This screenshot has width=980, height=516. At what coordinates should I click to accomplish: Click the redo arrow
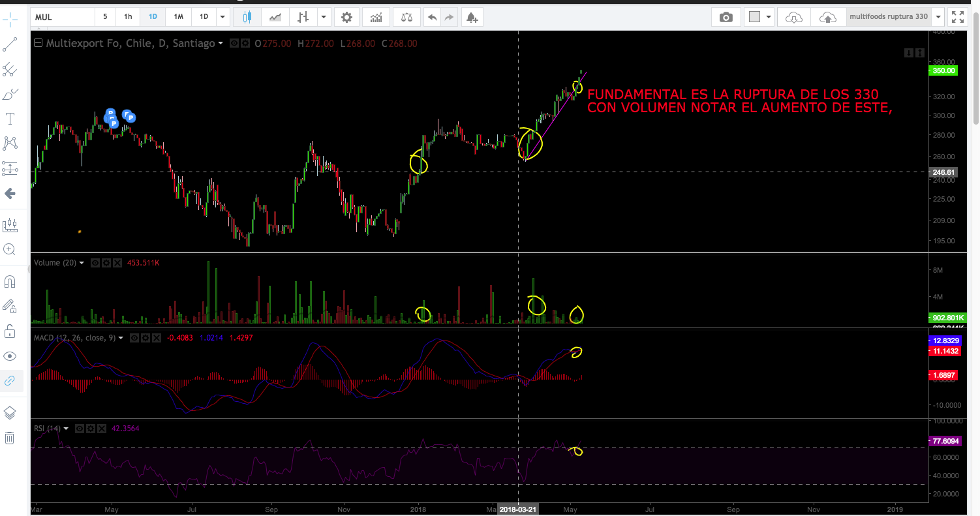coord(449,17)
